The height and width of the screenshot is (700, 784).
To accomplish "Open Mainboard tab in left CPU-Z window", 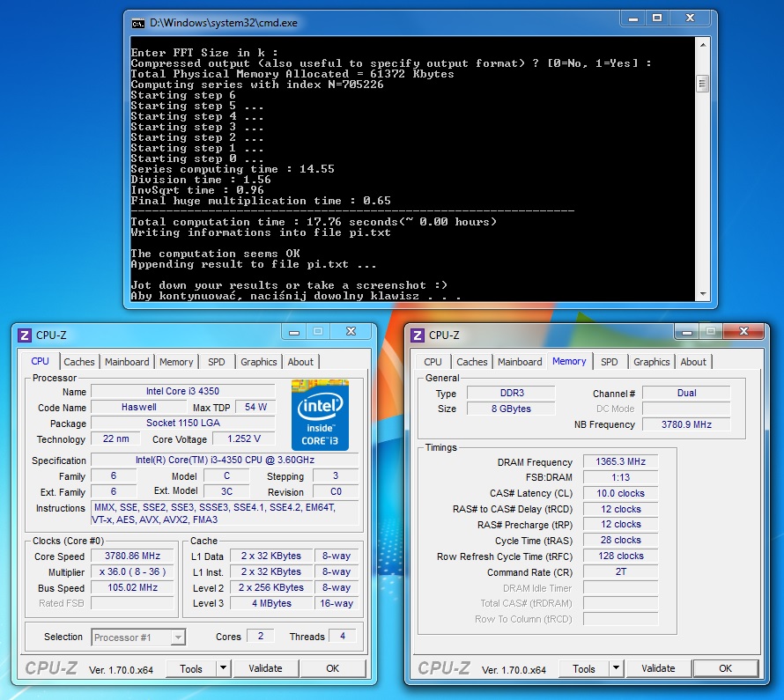I will pyautogui.click(x=127, y=362).
